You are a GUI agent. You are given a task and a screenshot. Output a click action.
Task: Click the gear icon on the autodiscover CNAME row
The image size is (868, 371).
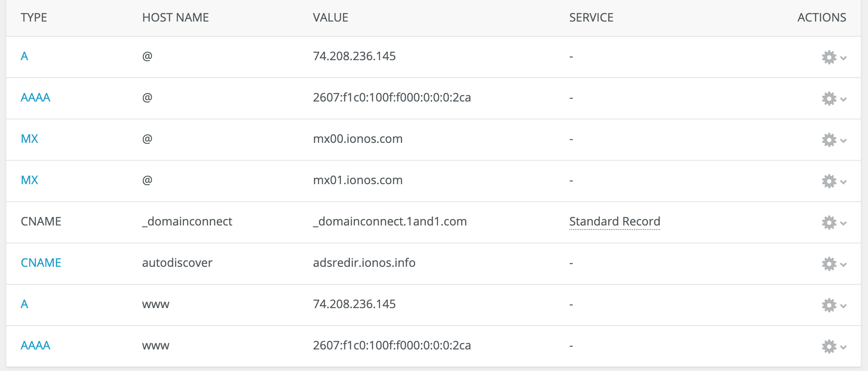[x=829, y=263]
